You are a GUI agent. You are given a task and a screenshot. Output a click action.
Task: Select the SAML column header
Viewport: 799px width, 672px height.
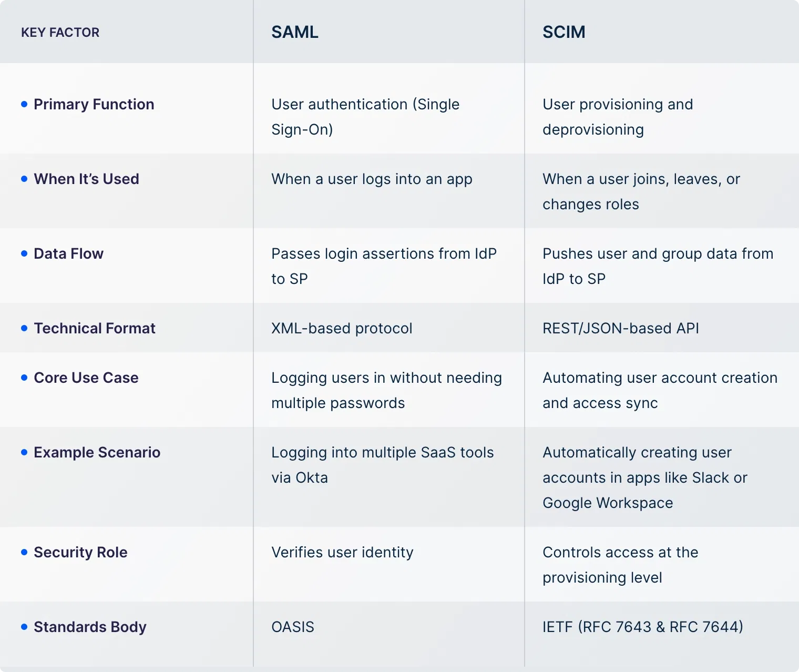point(295,32)
